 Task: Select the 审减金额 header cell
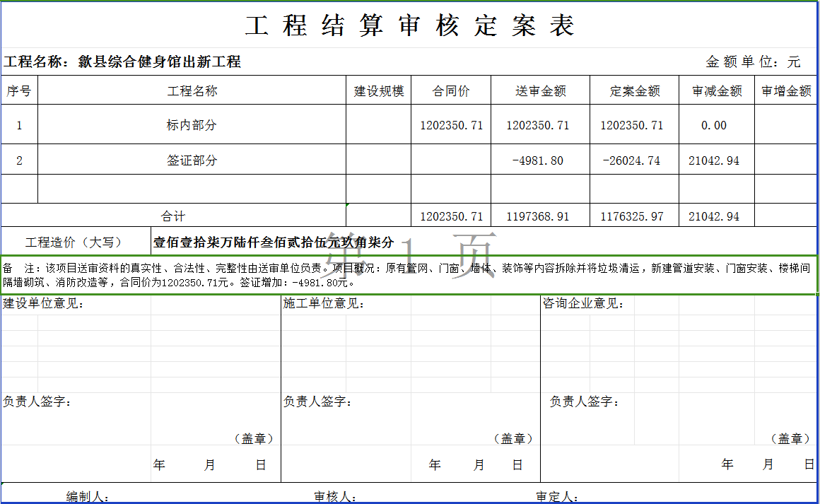(x=717, y=91)
